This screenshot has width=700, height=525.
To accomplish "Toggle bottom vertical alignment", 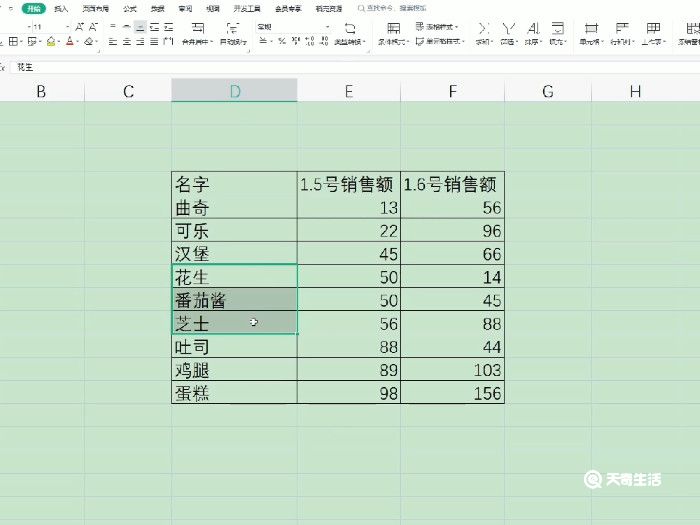I will click(x=140, y=27).
